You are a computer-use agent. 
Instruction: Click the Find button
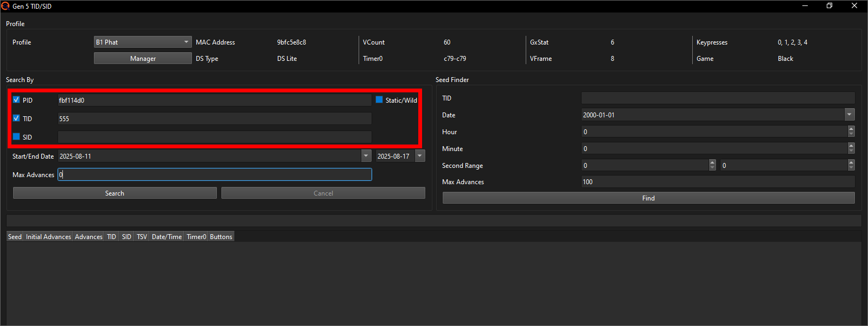tap(648, 198)
